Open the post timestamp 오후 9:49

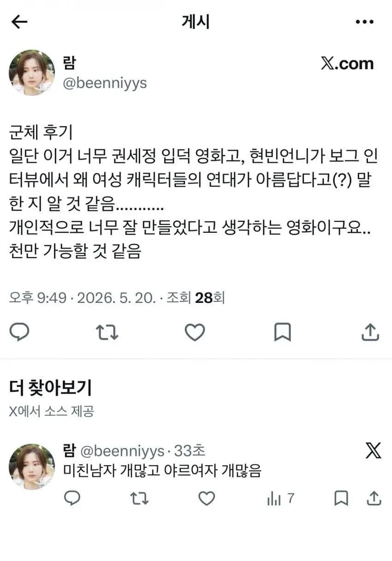(x=38, y=298)
